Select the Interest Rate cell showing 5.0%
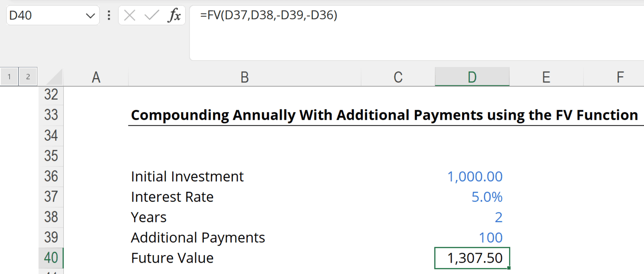 click(x=472, y=197)
